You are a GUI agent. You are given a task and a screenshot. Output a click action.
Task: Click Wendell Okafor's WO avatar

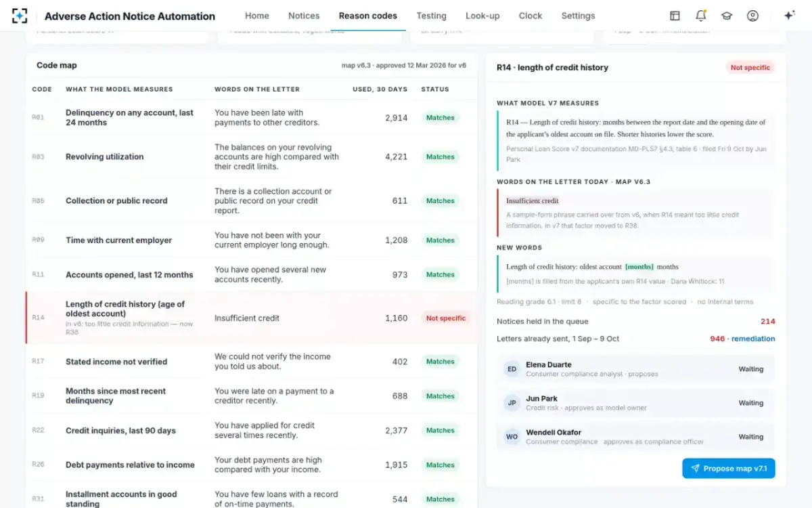tap(512, 437)
